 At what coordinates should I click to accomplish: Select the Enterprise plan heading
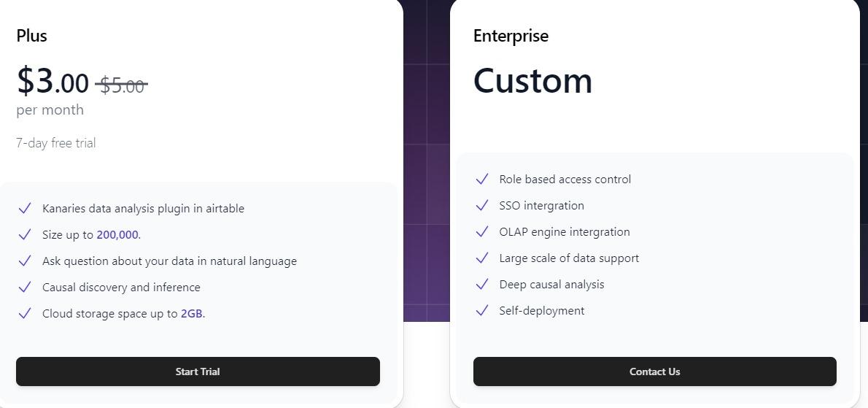click(x=511, y=36)
